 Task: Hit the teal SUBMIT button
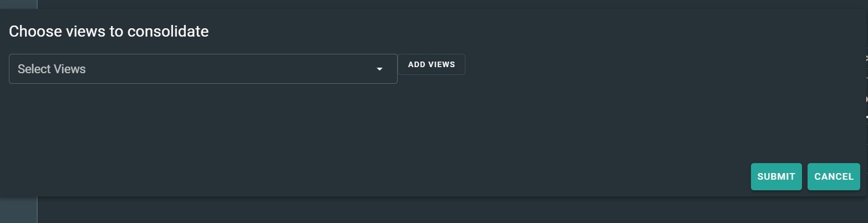[x=776, y=176]
